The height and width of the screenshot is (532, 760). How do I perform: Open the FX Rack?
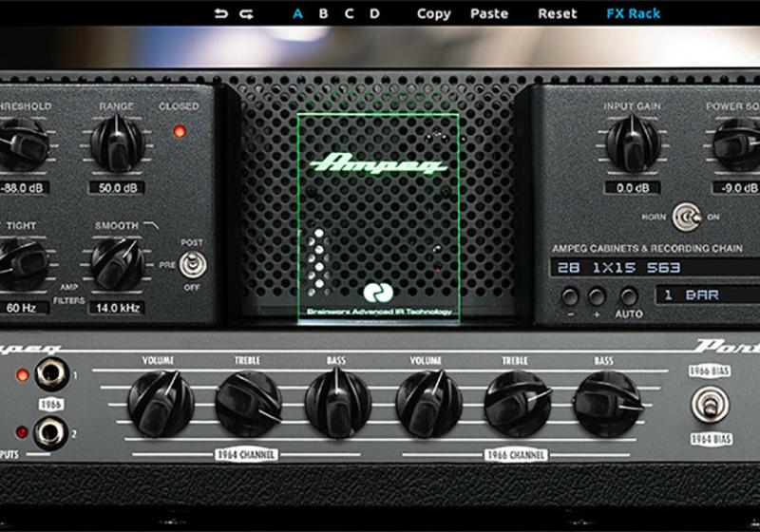pyautogui.click(x=633, y=13)
